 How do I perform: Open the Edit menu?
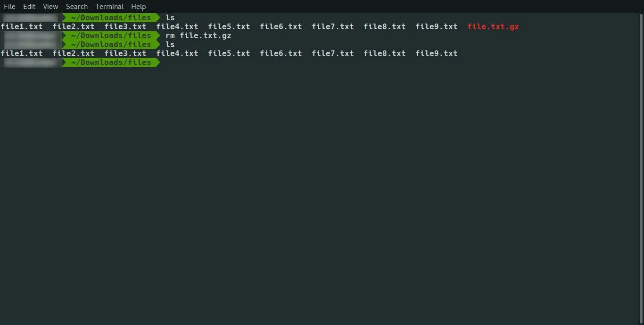click(x=29, y=6)
